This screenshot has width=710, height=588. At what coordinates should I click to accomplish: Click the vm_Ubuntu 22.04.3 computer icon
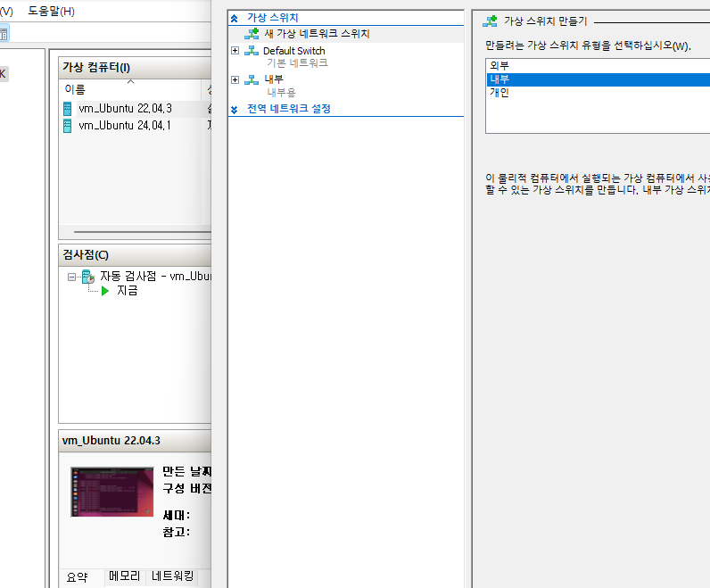coord(68,108)
